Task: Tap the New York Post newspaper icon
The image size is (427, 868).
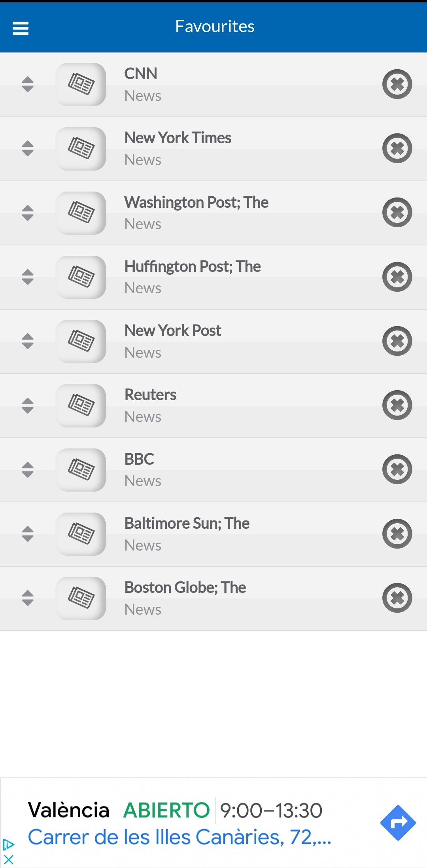Action: click(x=81, y=341)
